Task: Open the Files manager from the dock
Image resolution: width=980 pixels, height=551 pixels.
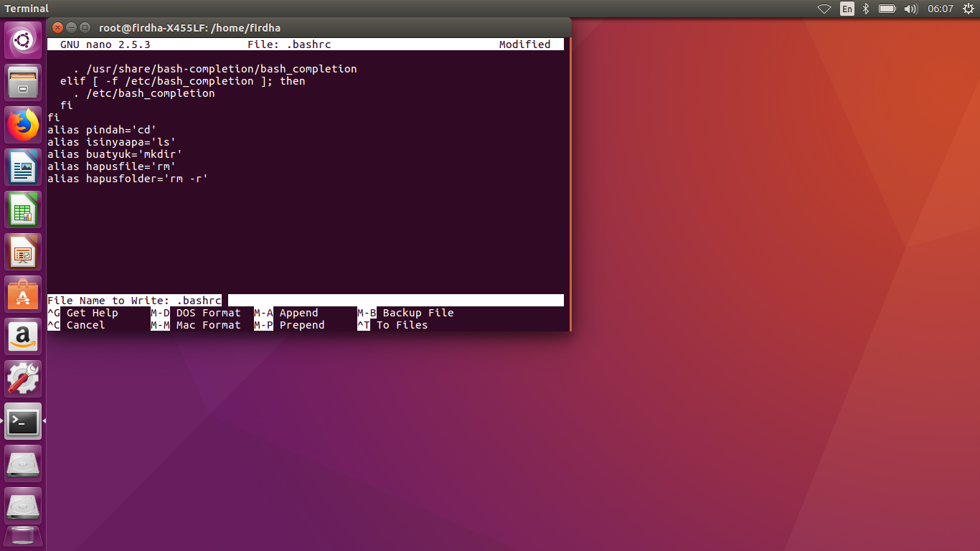Action: pyautogui.click(x=22, y=82)
